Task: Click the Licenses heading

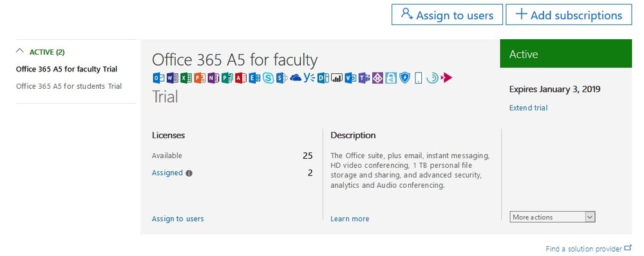Action: pyautogui.click(x=168, y=135)
